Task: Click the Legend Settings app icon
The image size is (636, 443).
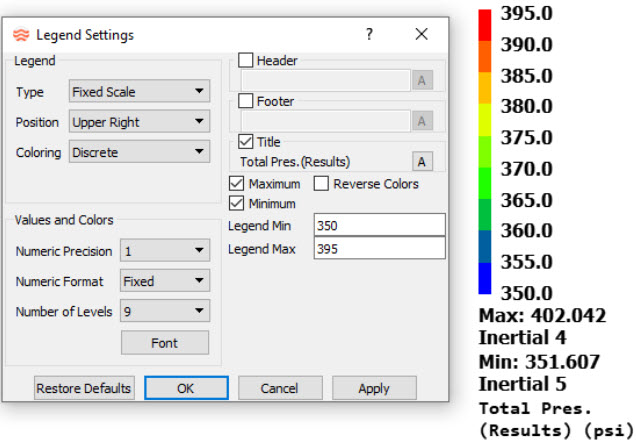Action: point(20,35)
